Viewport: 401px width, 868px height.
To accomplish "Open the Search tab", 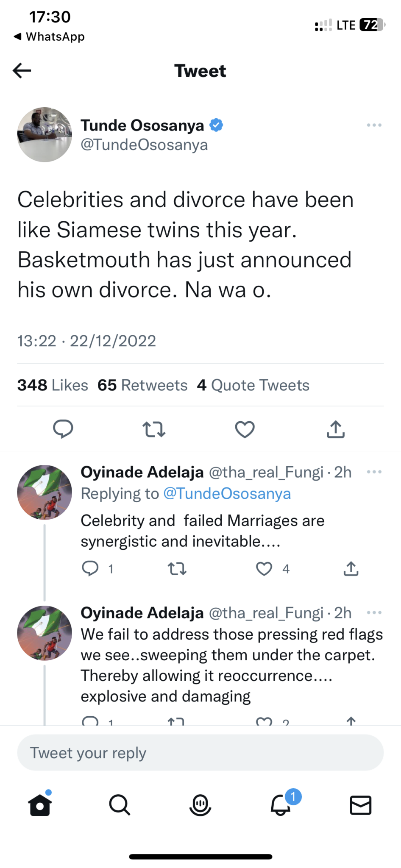I will (120, 804).
